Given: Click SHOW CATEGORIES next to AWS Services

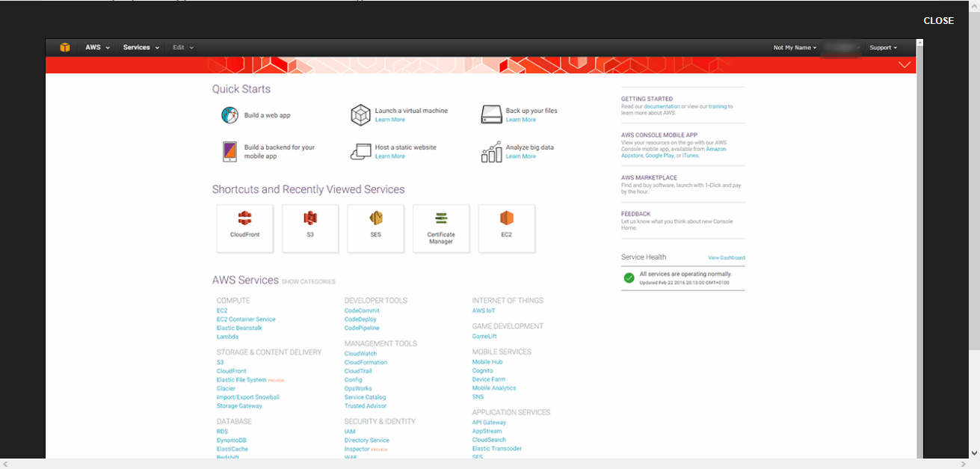Looking at the screenshot, I should click(309, 282).
